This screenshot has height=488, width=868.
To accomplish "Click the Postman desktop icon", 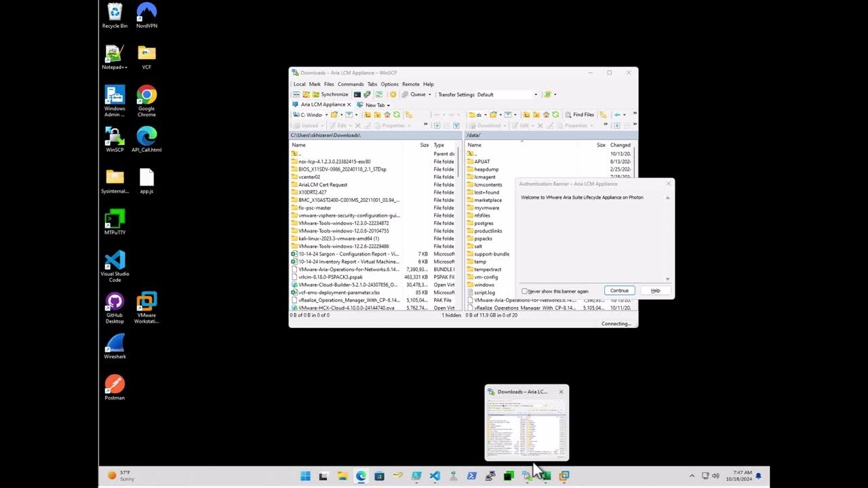I will click(x=115, y=388).
